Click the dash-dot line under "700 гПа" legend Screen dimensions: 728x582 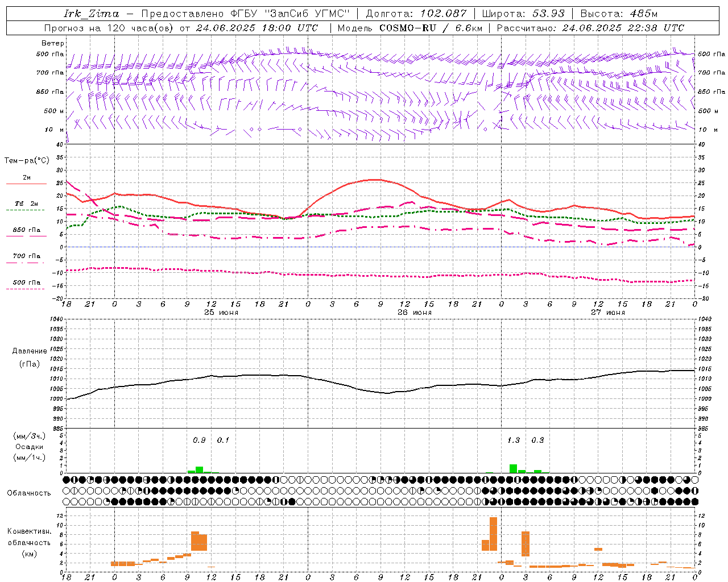(x=26, y=263)
